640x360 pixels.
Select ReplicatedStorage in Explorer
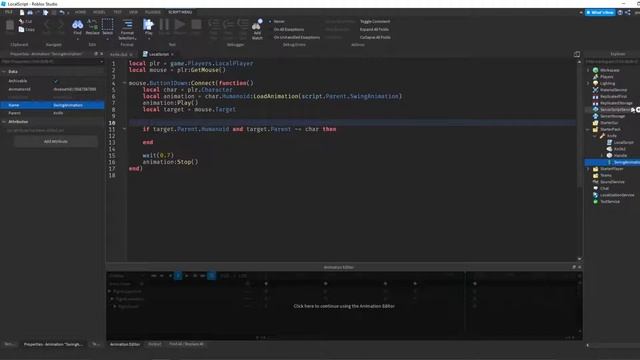tap(616, 103)
